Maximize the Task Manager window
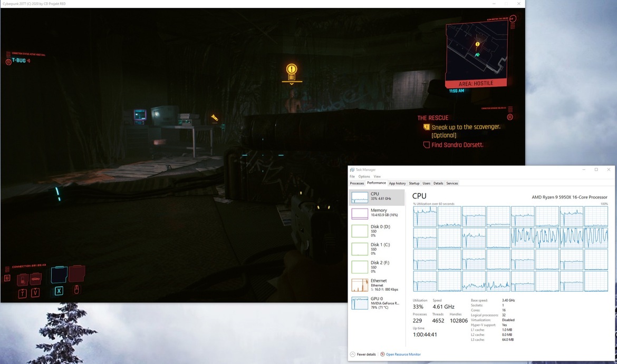 pyautogui.click(x=596, y=170)
